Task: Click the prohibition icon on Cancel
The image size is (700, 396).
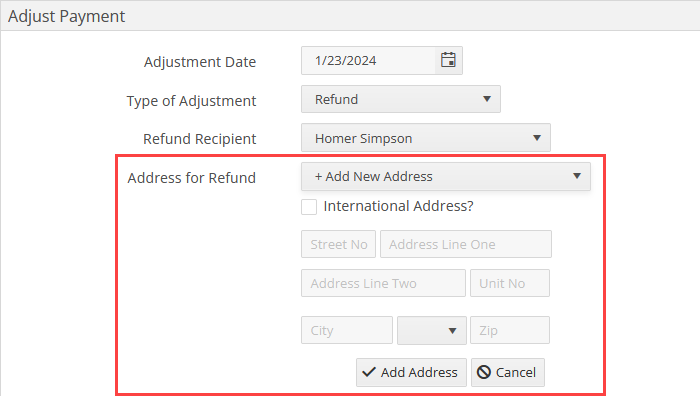Action: point(483,372)
